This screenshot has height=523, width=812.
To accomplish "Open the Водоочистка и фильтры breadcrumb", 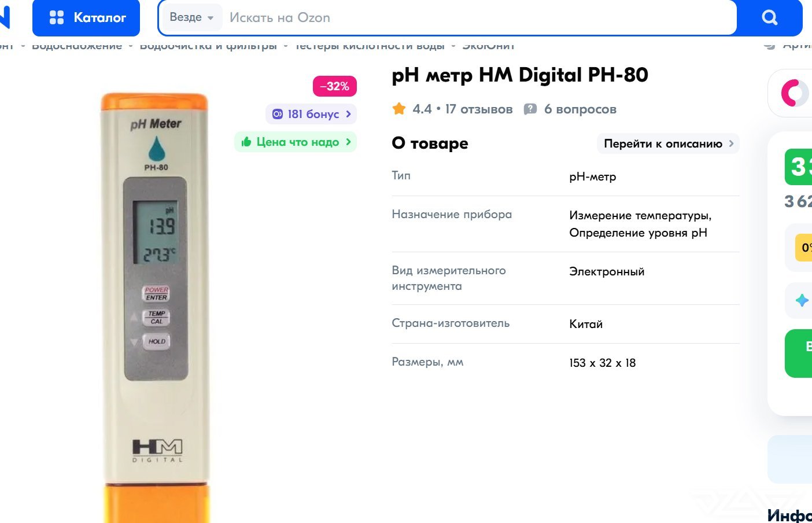I will (208, 45).
